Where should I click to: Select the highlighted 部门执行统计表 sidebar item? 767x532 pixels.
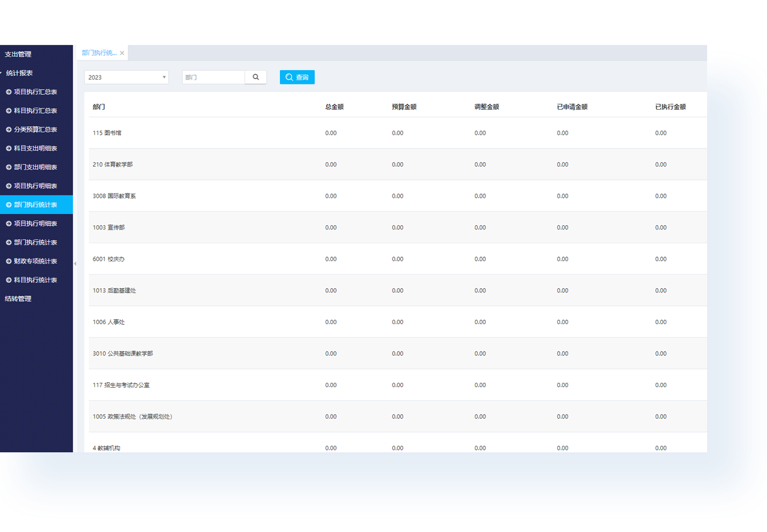tap(35, 205)
